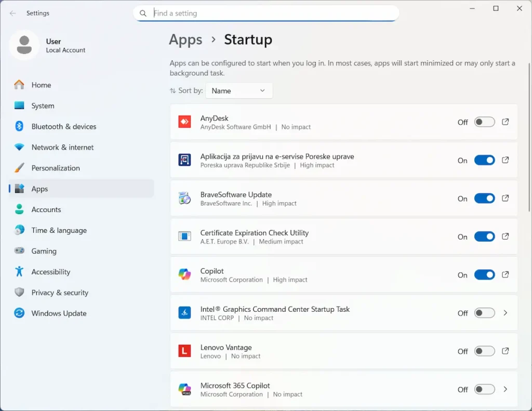
Task: Disable BraveSoftware Update startup toggle
Action: pyautogui.click(x=484, y=198)
